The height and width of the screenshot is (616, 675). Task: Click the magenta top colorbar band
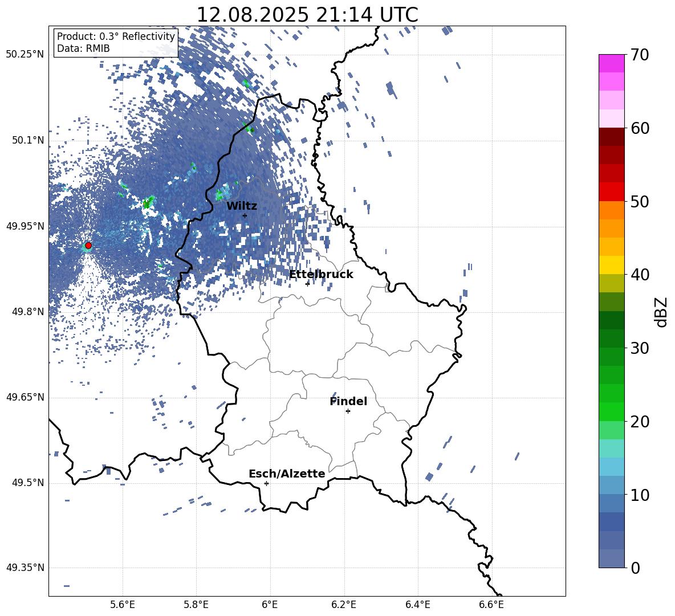pyautogui.click(x=612, y=64)
